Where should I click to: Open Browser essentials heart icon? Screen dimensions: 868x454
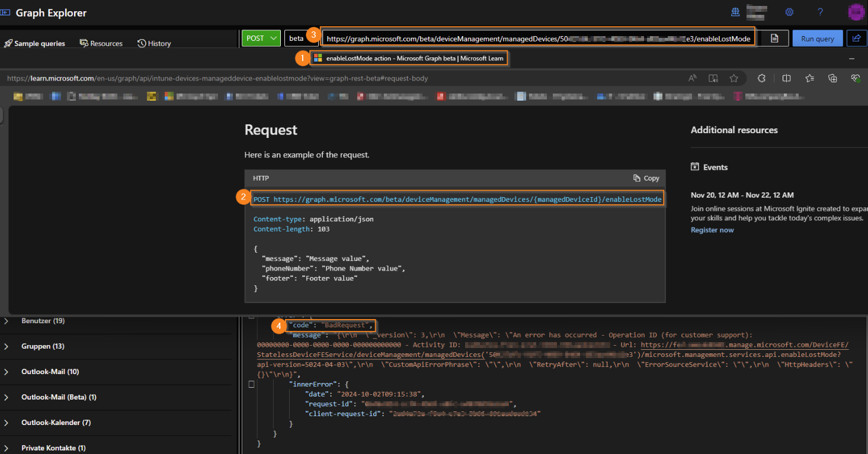pos(856,78)
